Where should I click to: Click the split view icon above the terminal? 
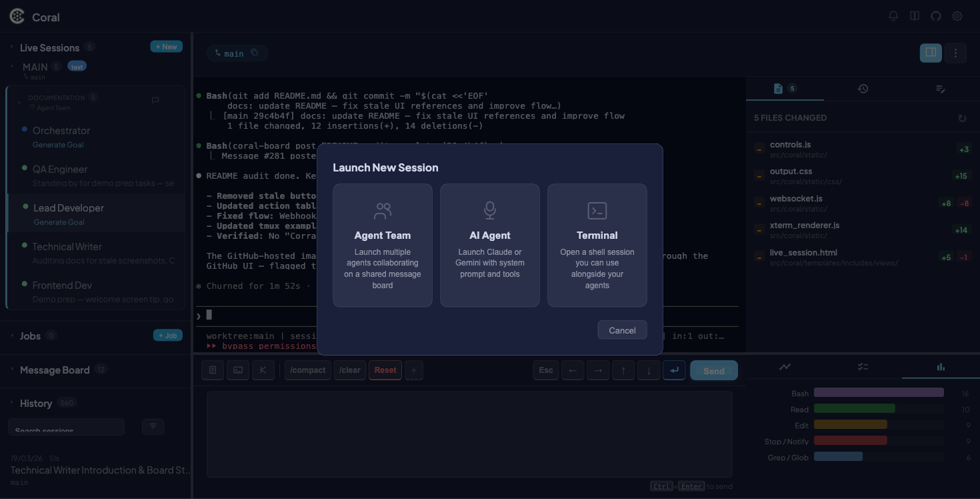point(931,53)
